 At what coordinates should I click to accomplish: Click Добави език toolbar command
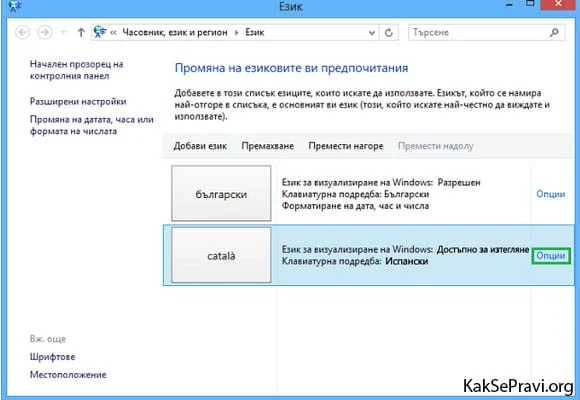[x=200, y=146]
